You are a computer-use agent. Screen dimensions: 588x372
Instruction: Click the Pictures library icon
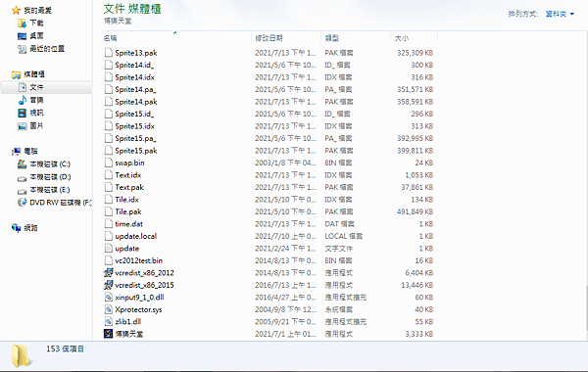point(23,126)
